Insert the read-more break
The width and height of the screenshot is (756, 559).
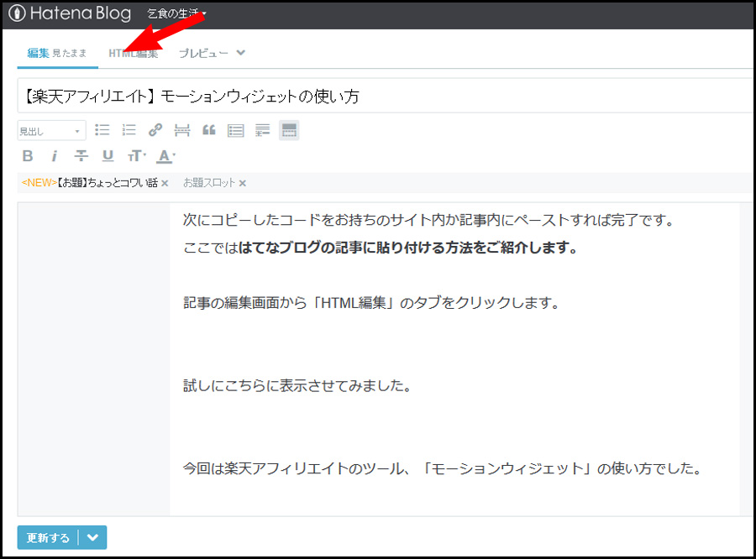pos(181,130)
